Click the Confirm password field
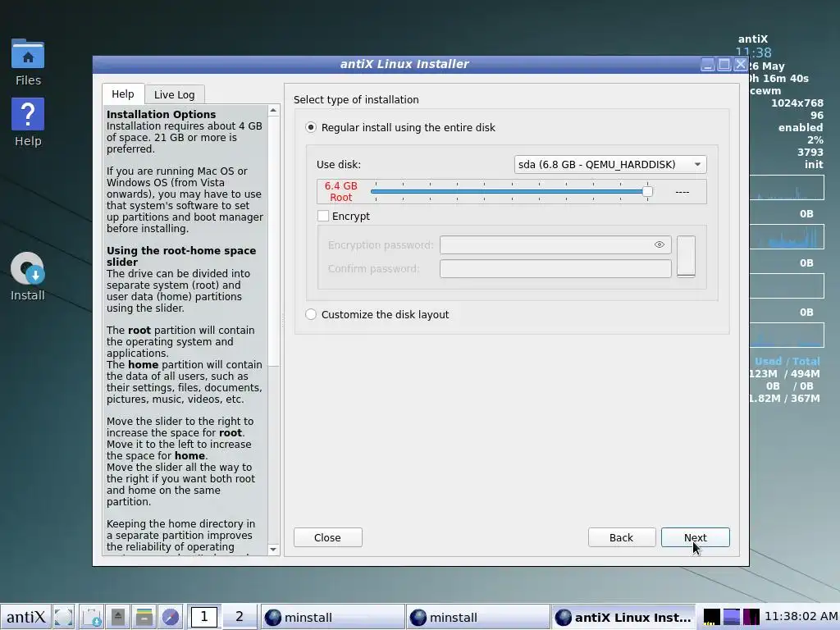The width and height of the screenshot is (840, 630). (555, 268)
